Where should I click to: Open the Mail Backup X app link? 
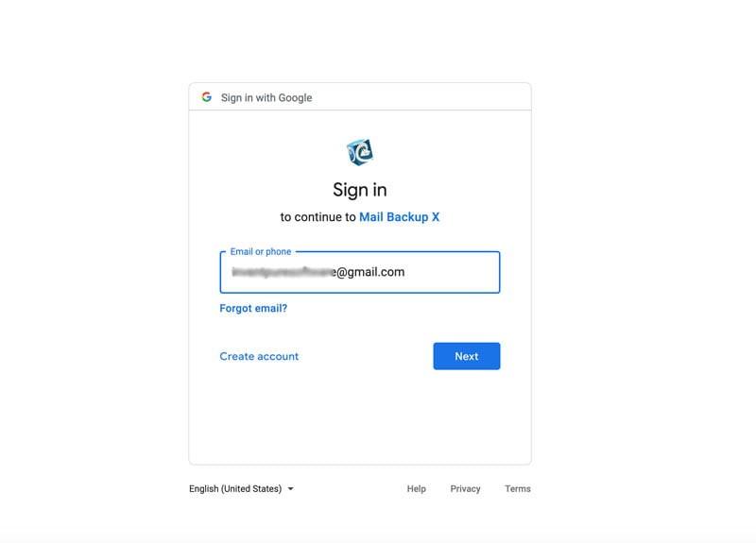point(399,217)
